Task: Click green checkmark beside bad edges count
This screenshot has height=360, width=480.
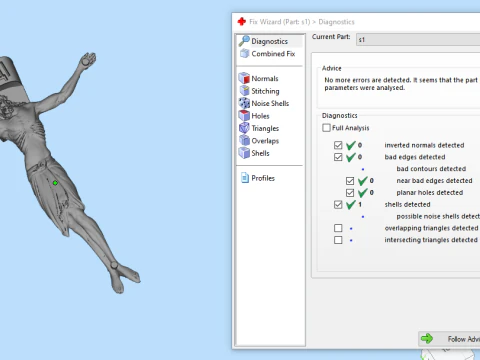Action: tap(351, 157)
